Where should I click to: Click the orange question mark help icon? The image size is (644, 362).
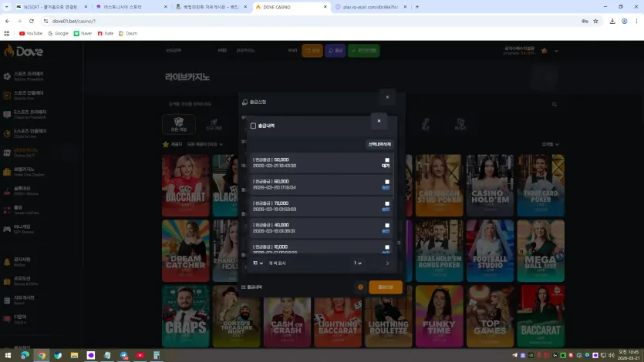361,287
